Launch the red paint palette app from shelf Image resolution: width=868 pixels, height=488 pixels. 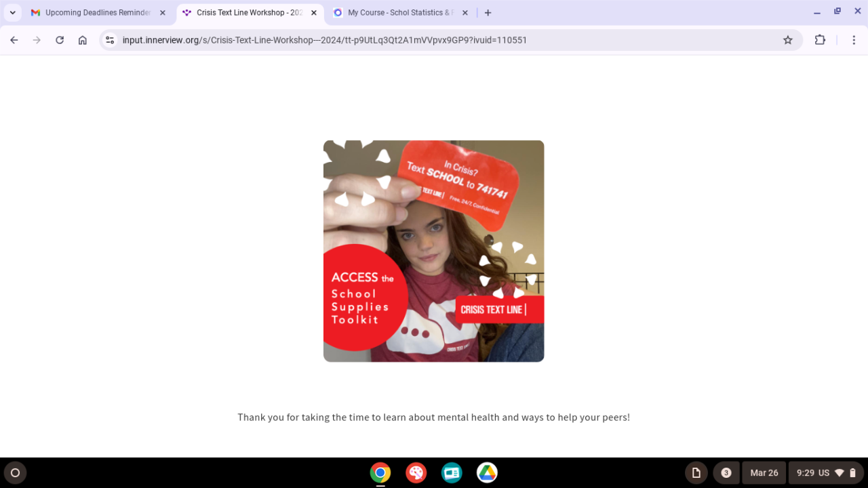[x=416, y=473]
